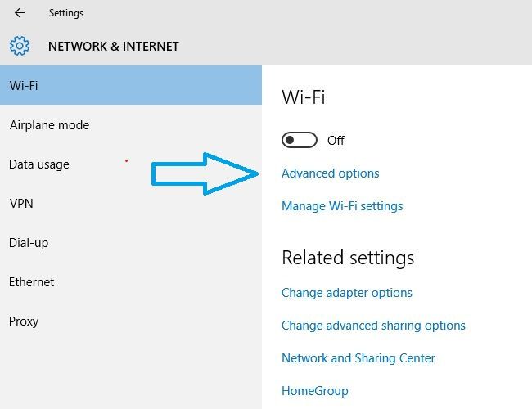The width and height of the screenshot is (532, 409).
Task: Open the Advanced options link
Action: (330, 173)
